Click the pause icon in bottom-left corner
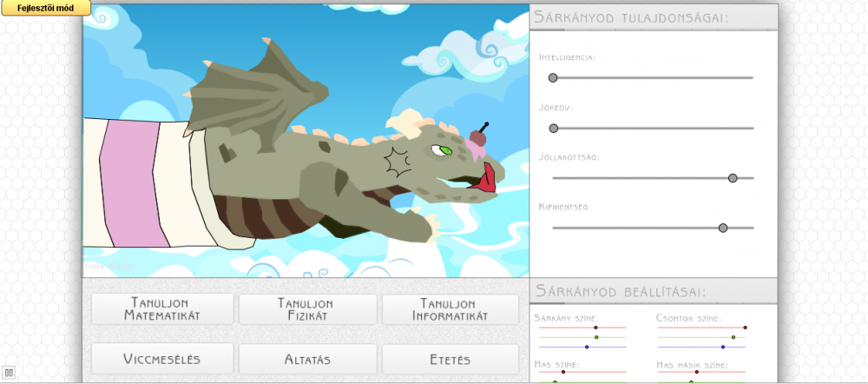Viewport: 868px width, 384px height. (x=9, y=373)
